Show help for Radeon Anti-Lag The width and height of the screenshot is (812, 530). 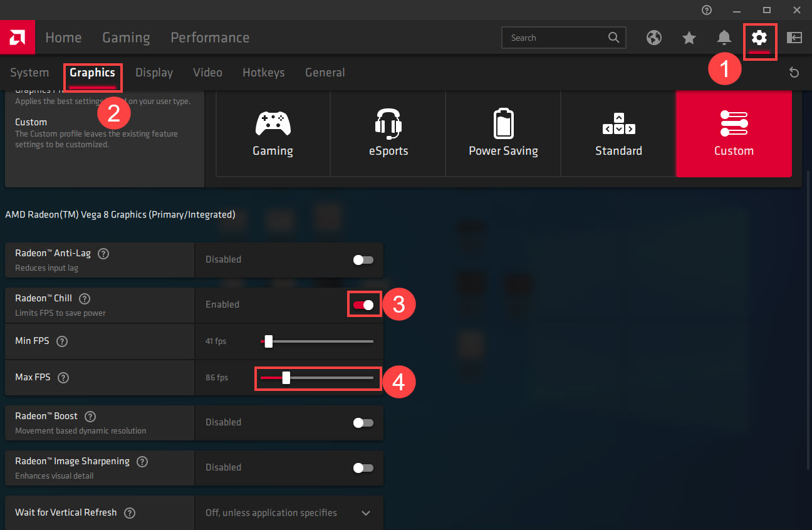(104, 254)
